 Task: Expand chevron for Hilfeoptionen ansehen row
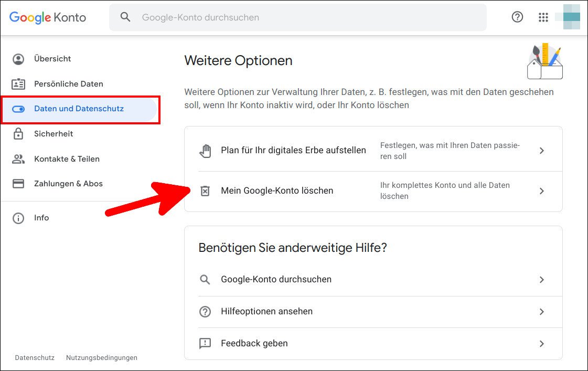pos(541,312)
